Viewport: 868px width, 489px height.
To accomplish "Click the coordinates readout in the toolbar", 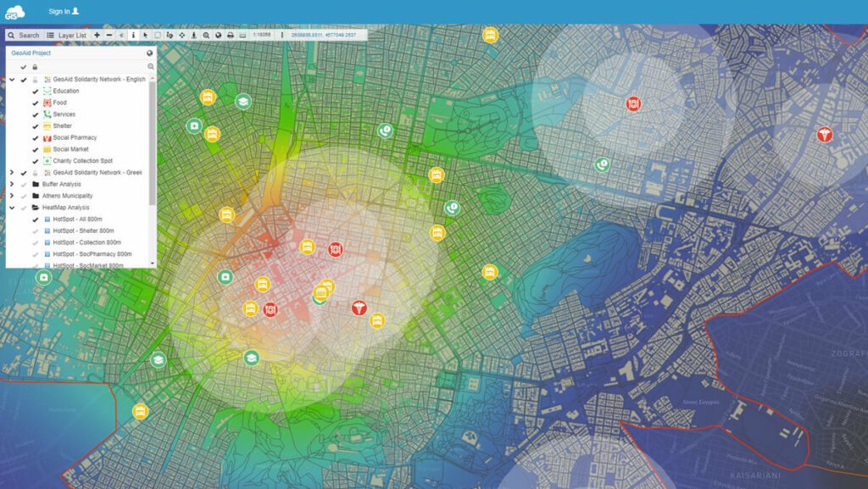I will tap(323, 35).
